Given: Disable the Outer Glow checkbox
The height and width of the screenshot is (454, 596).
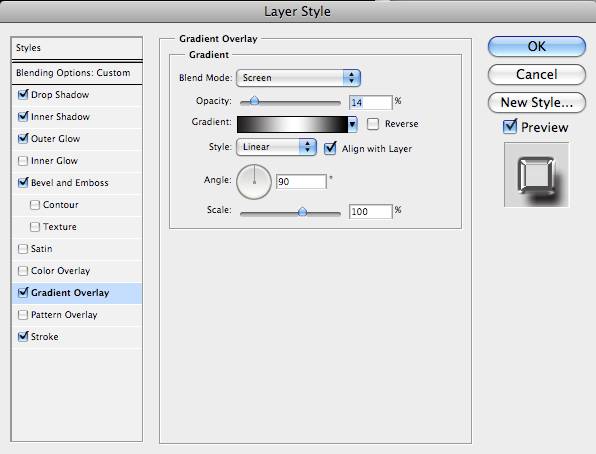Looking at the screenshot, I should (23, 138).
